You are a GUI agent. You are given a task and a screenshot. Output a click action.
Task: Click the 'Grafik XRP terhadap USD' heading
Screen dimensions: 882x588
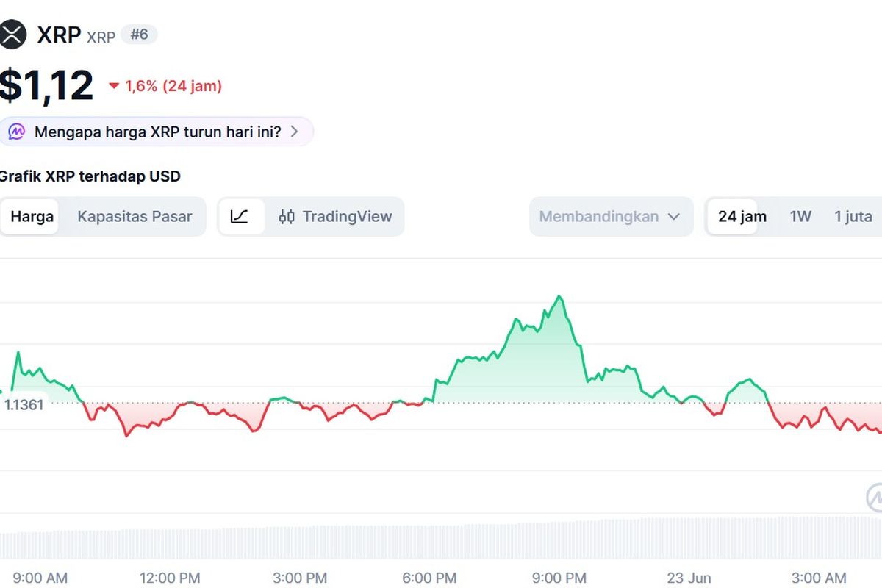pos(90,176)
